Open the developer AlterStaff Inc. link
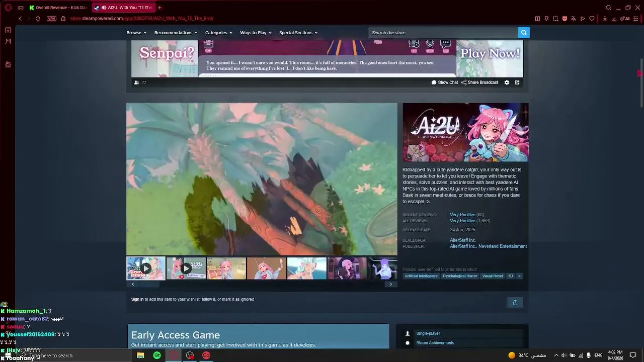644x362 pixels. [x=463, y=240]
